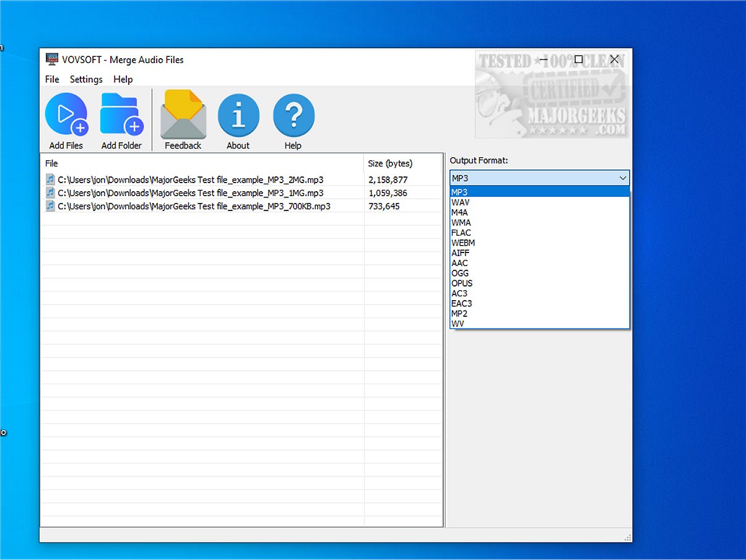Click size value 2,158,877
746x560 pixels.
tap(388, 179)
